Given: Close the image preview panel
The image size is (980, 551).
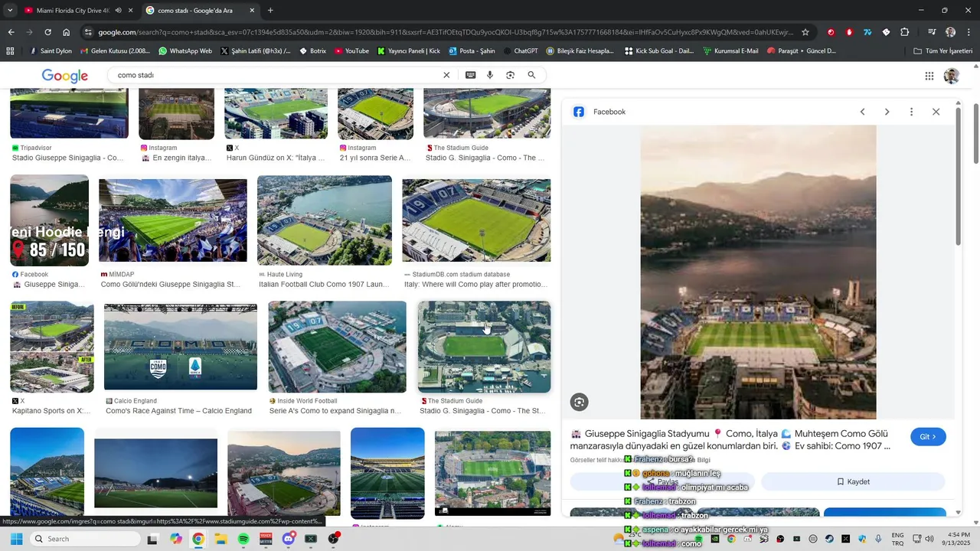Looking at the screenshot, I should tap(936, 112).
